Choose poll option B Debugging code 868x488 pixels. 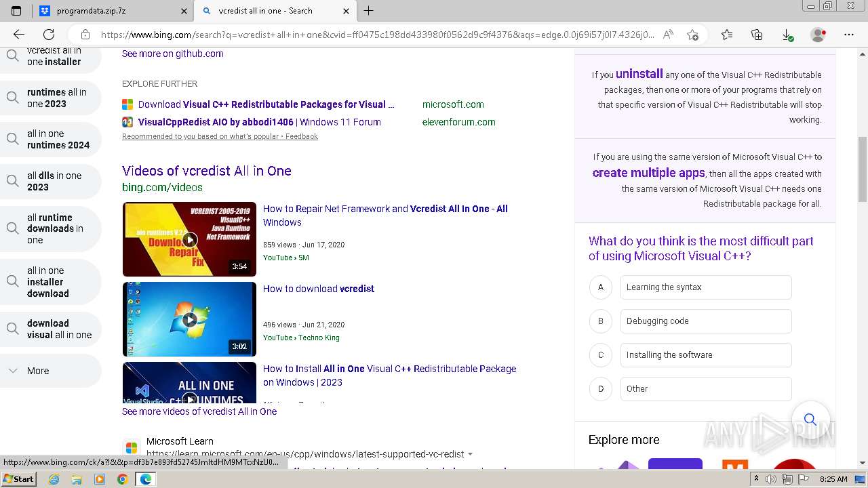pyautogui.click(x=706, y=321)
